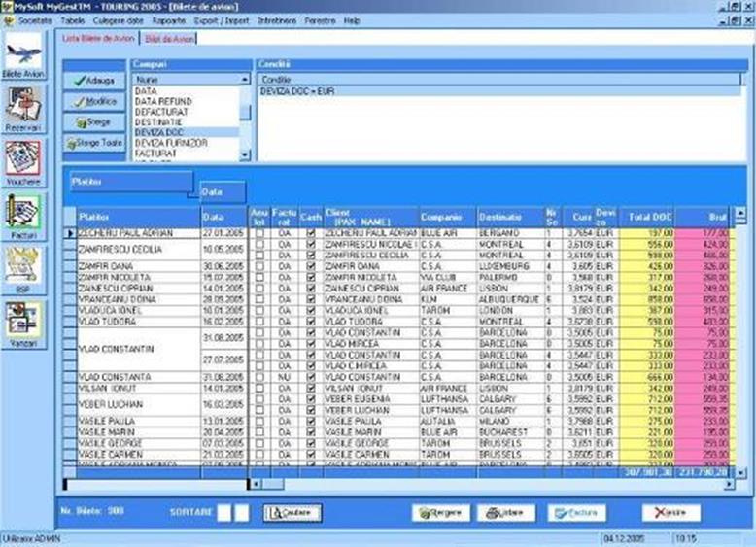Select DEVIZA DOC in the field list
The height and width of the screenshot is (547, 756).
187,132
